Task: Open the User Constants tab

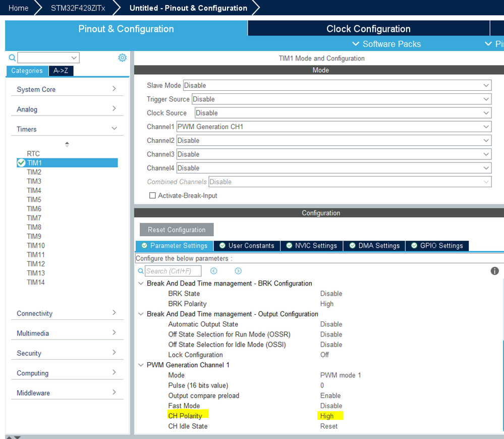Action: pos(247,246)
